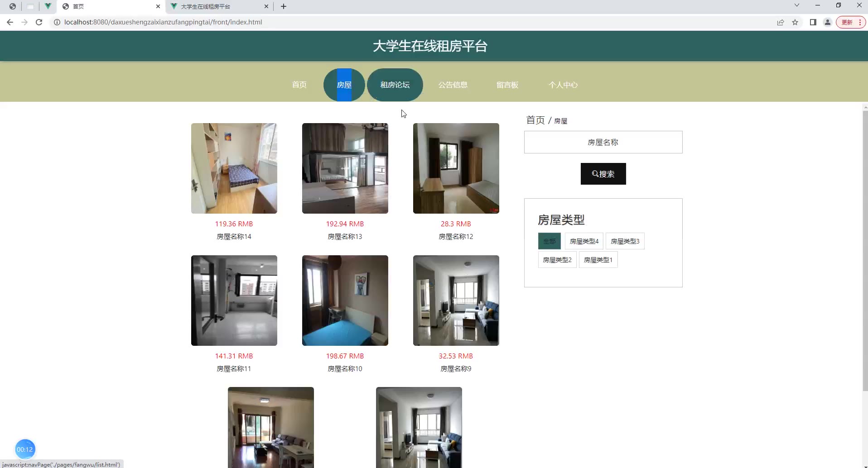Click the 房屋名称13 title text
This screenshot has height=468, width=868.
tap(345, 237)
